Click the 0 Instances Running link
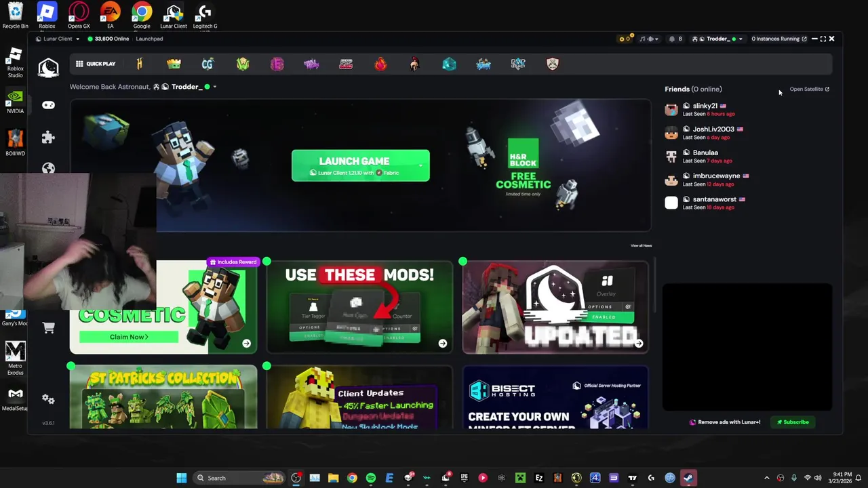Screen dimensions: 868x488 (779, 39)
